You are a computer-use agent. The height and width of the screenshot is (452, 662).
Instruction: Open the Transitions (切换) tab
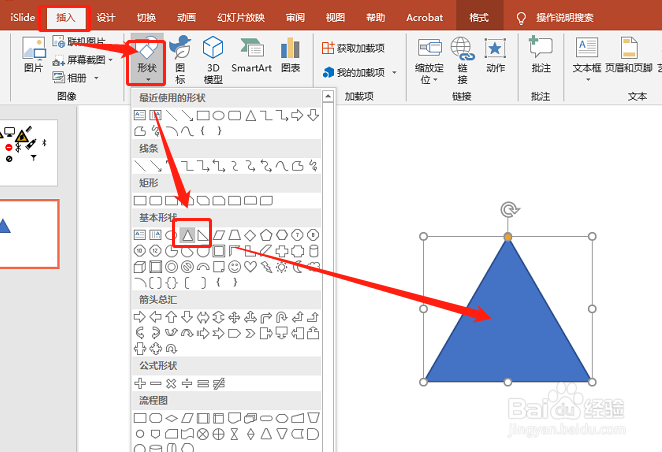tap(146, 18)
